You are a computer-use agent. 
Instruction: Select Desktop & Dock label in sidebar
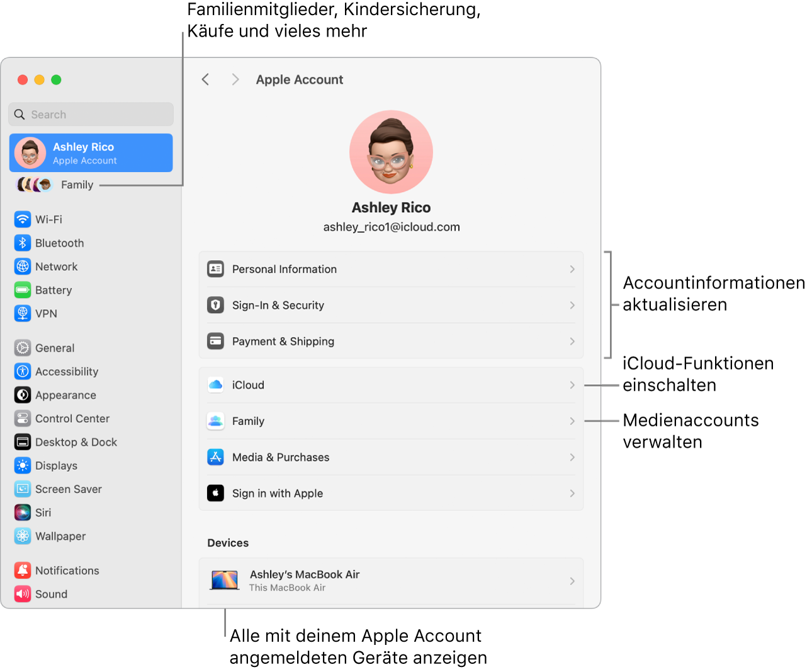[x=76, y=442]
